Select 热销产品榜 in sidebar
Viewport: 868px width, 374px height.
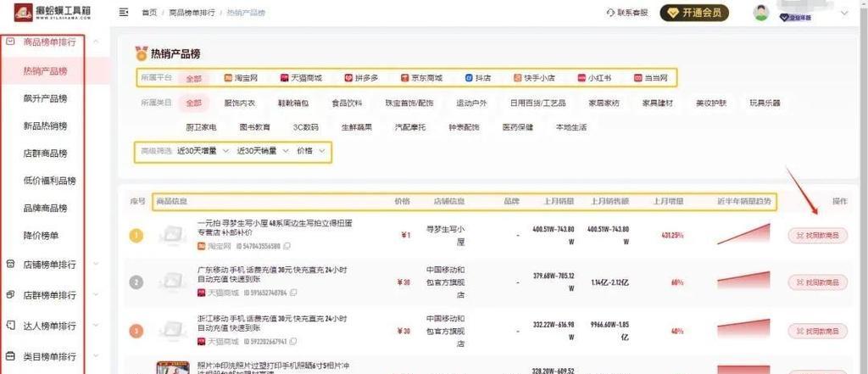point(46,71)
